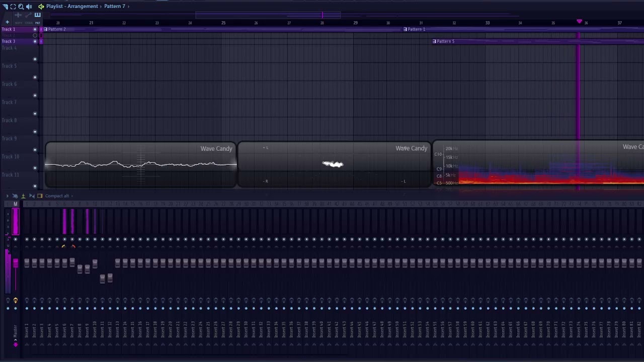Click the Insert 11 volume fader
This screenshot has height=362, width=644.
102,278
